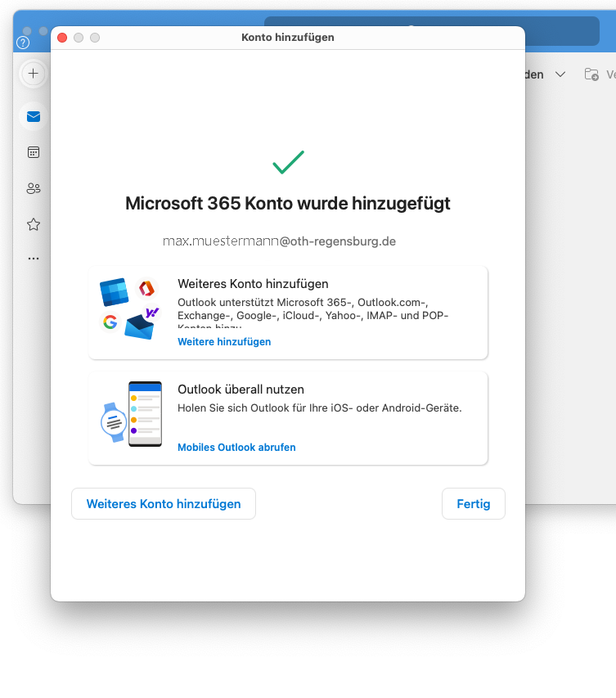Click the 'Fertig' button to finish
The height and width of the screenshot is (698, 616).
click(473, 504)
